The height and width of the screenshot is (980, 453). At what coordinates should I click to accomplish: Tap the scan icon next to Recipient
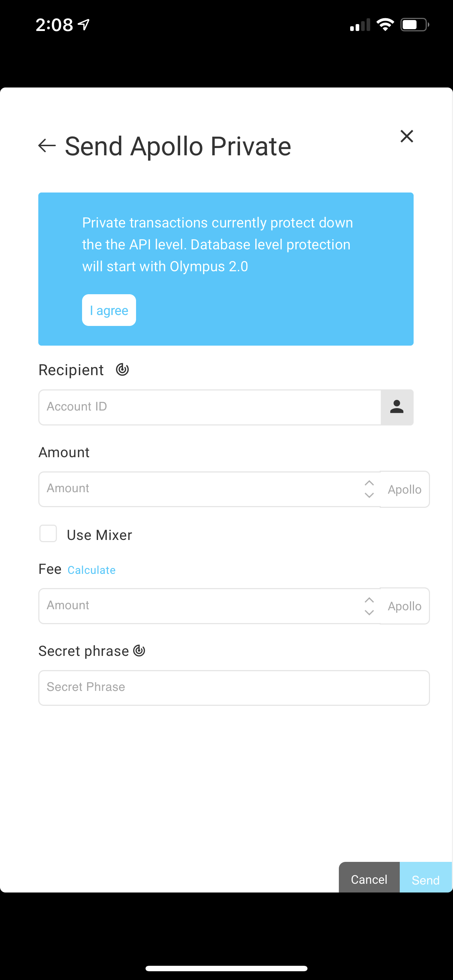coord(122,369)
